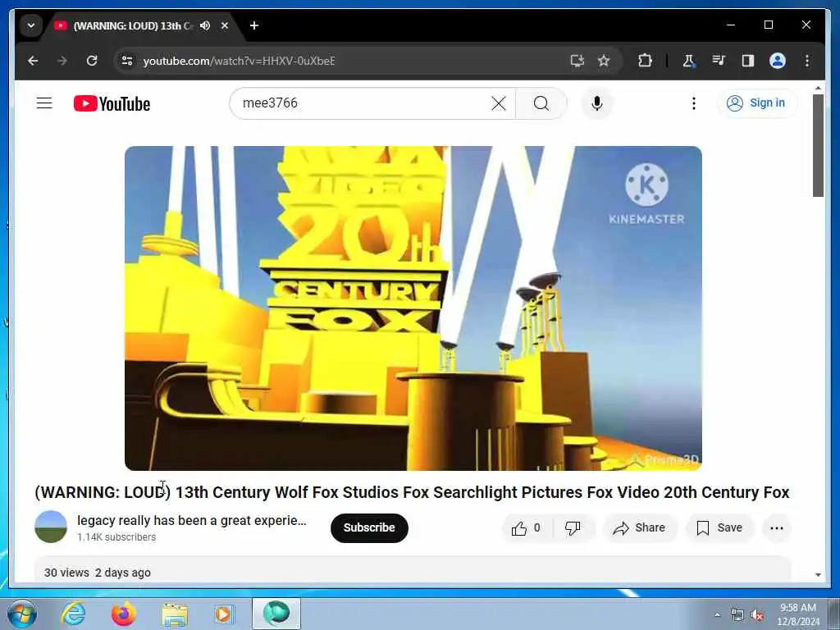Viewport: 840px width, 630px height.
Task: Click the video player
Action: [x=413, y=308]
